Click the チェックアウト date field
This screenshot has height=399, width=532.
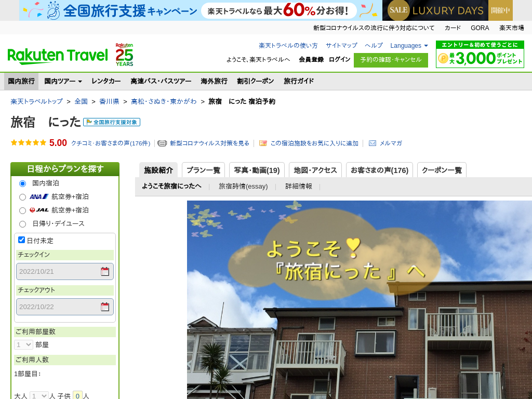click(65, 307)
